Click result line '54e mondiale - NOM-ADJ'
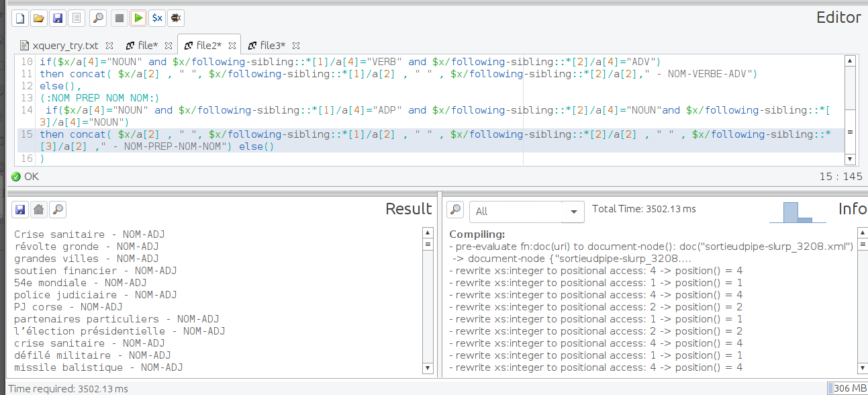The image size is (868, 395). pyautogui.click(x=81, y=283)
